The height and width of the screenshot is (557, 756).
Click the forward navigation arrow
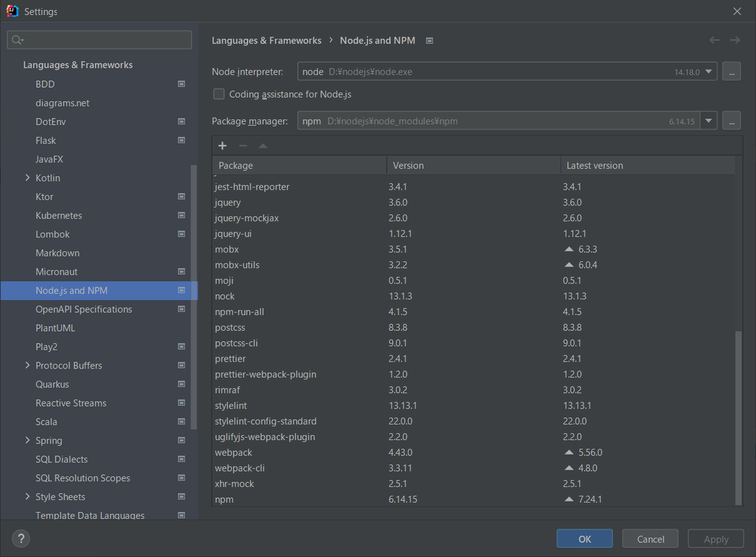tap(735, 40)
